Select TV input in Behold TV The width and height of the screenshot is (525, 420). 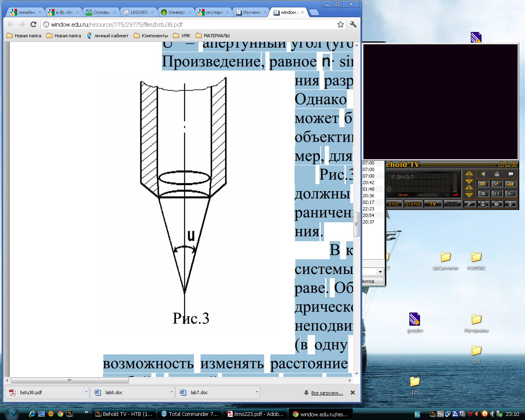point(433,204)
